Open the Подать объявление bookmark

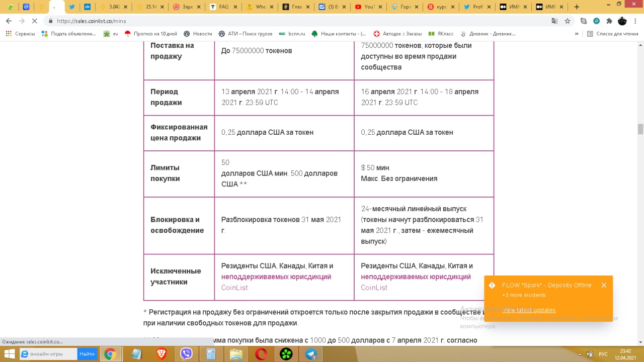[68, 34]
